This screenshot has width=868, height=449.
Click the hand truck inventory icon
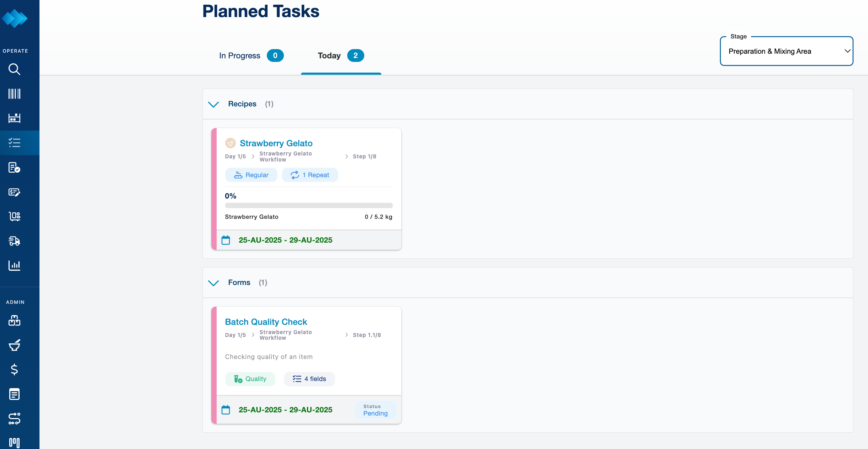pyautogui.click(x=14, y=216)
